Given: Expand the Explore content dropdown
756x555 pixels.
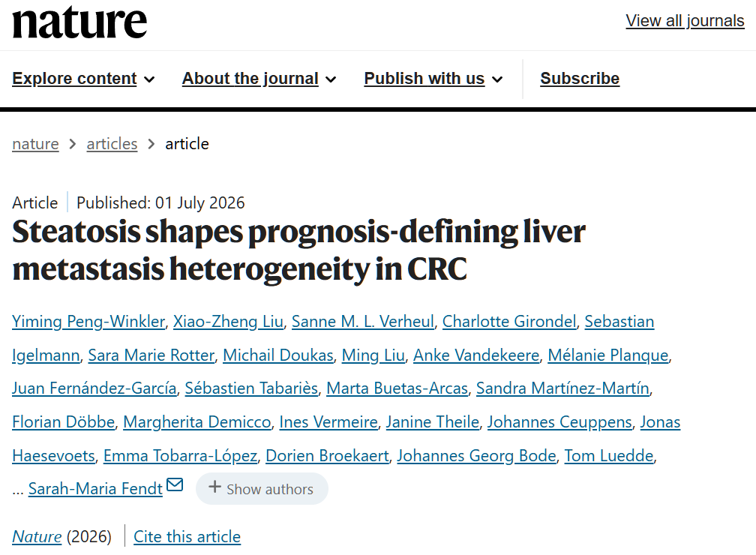Looking at the screenshot, I should (83, 79).
